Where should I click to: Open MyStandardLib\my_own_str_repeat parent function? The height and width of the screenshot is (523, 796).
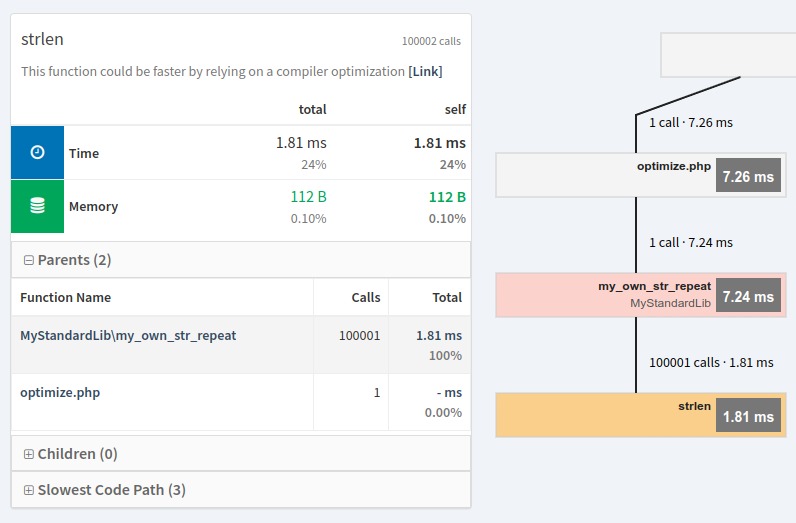pos(128,336)
